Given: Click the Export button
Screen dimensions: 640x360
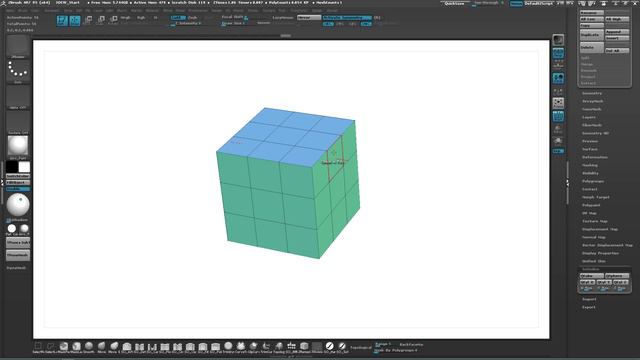Looking at the screenshot, I should [x=589, y=307].
